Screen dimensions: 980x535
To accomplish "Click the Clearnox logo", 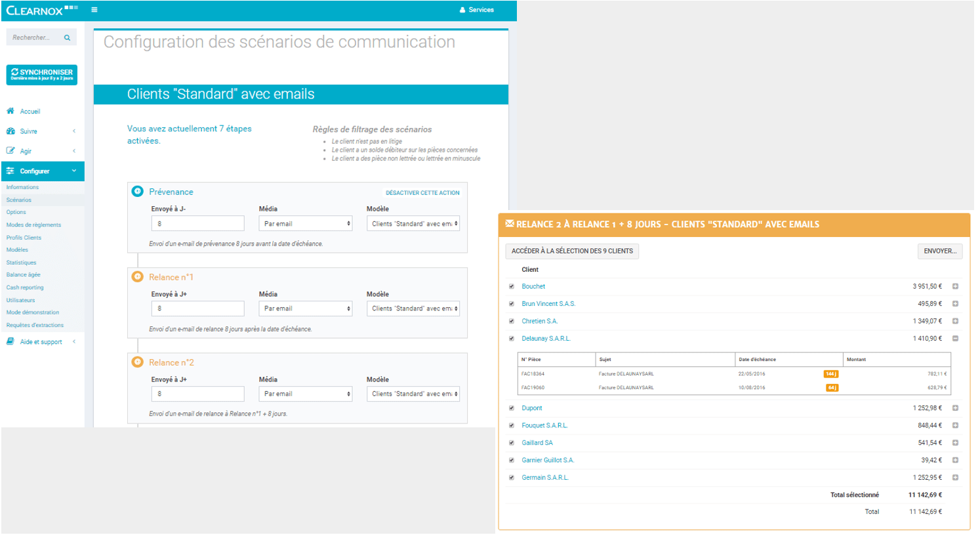I will [x=42, y=11].
